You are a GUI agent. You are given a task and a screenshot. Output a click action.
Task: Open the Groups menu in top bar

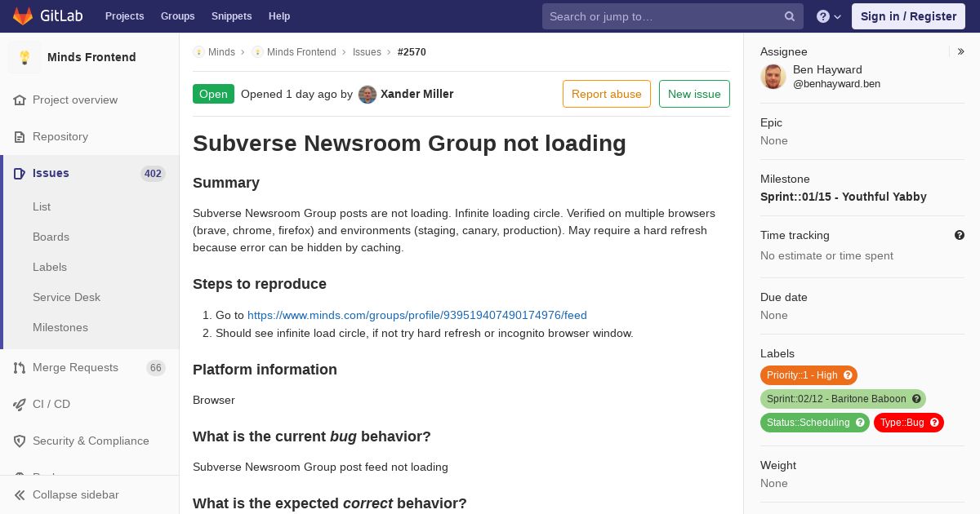[x=178, y=16]
